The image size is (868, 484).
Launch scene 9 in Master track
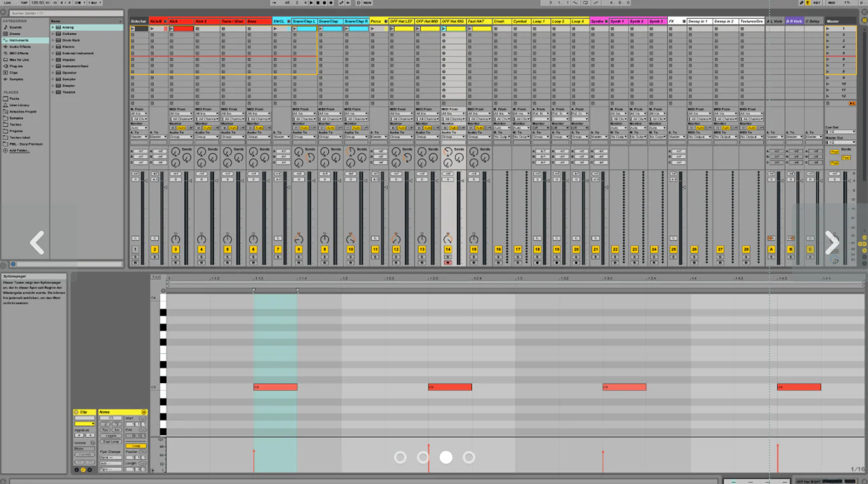point(828,77)
